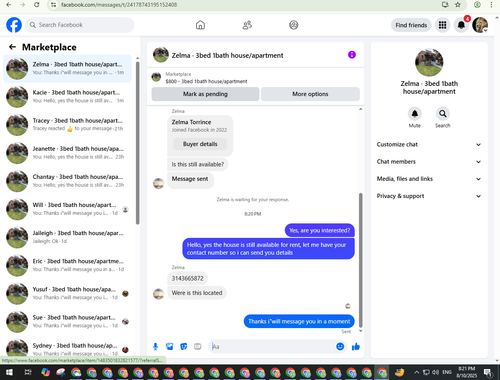Choose a sticker from composer toolbar
Screen dimensions: 500x380
(x=184, y=347)
